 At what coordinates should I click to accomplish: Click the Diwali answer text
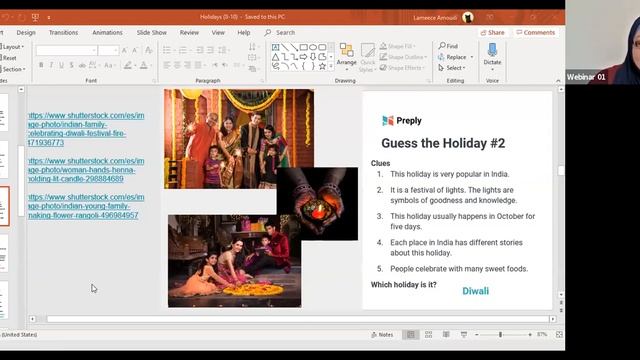pos(476,291)
